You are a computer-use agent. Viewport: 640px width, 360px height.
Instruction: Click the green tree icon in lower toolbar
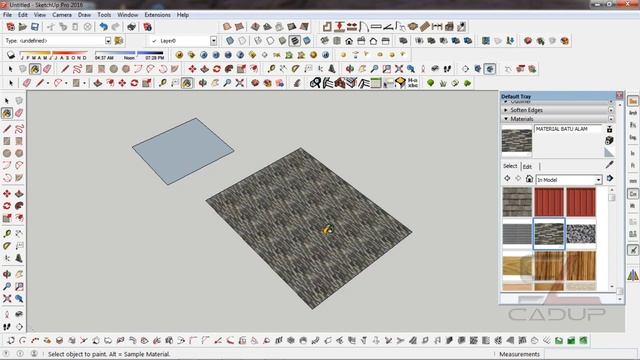click(x=431, y=83)
